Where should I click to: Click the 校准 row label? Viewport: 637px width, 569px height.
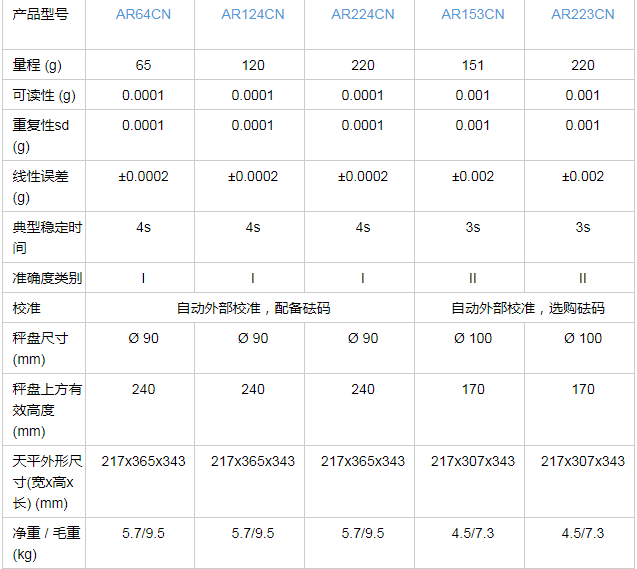coord(26,308)
